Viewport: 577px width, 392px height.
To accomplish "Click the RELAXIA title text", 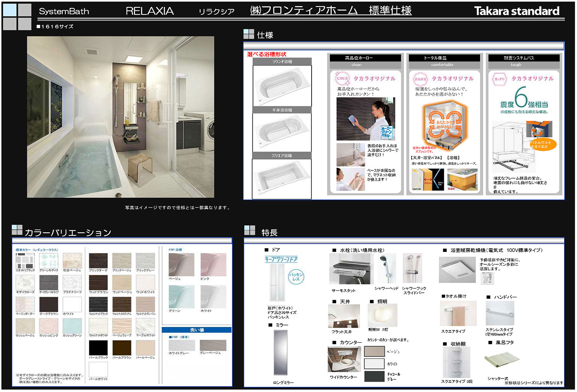I will [150, 11].
